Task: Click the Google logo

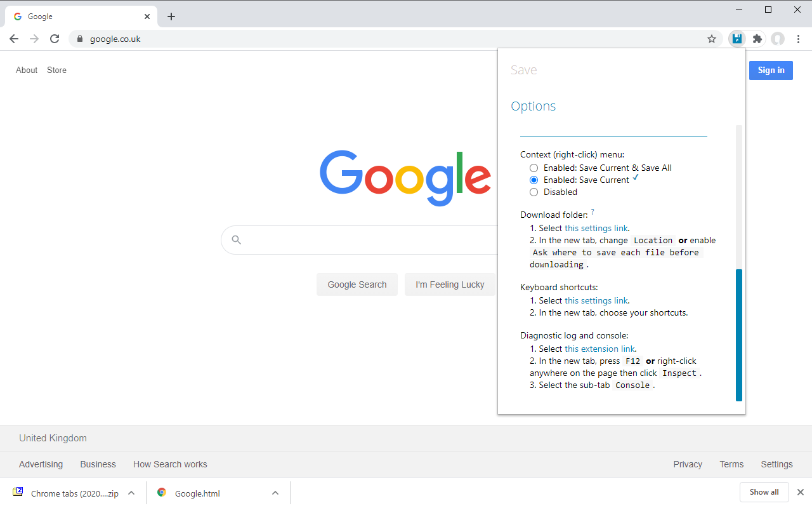Action: click(405, 178)
